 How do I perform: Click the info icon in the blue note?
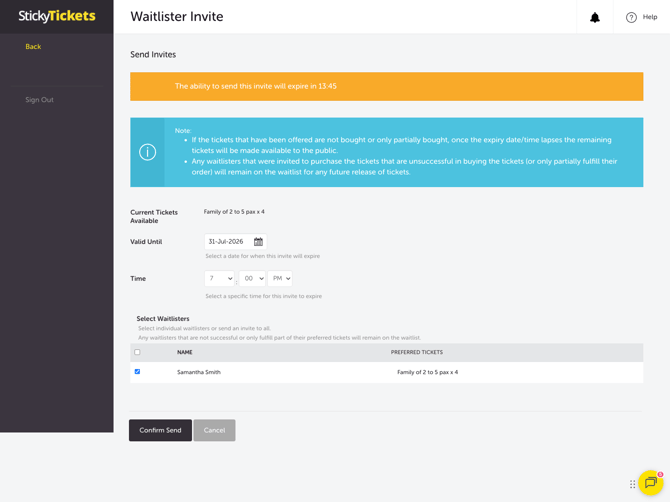[147, 152]
